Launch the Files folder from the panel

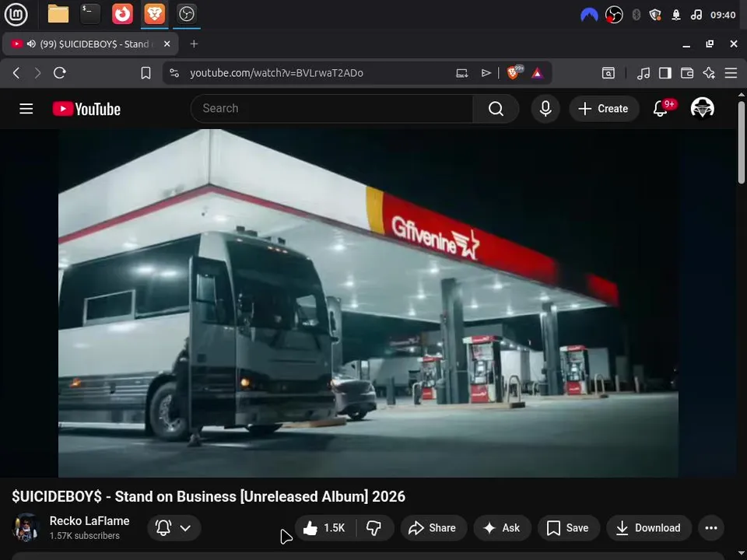pos(58,14)
